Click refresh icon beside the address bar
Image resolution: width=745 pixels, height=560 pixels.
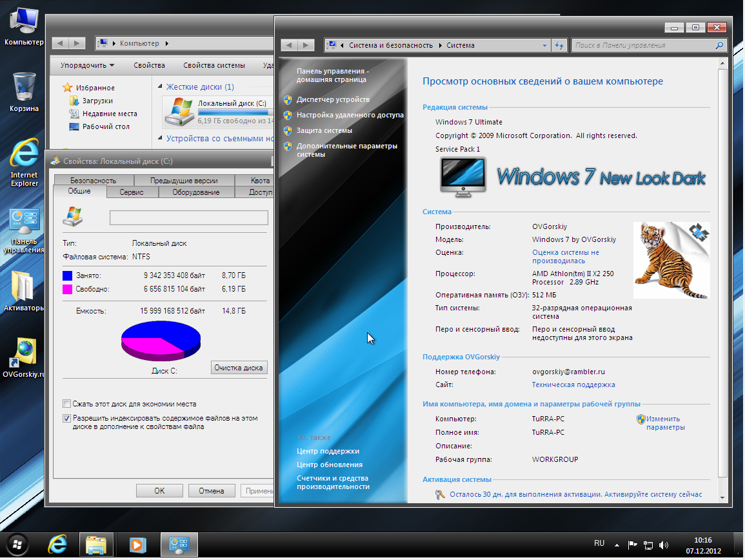point(559,45)
